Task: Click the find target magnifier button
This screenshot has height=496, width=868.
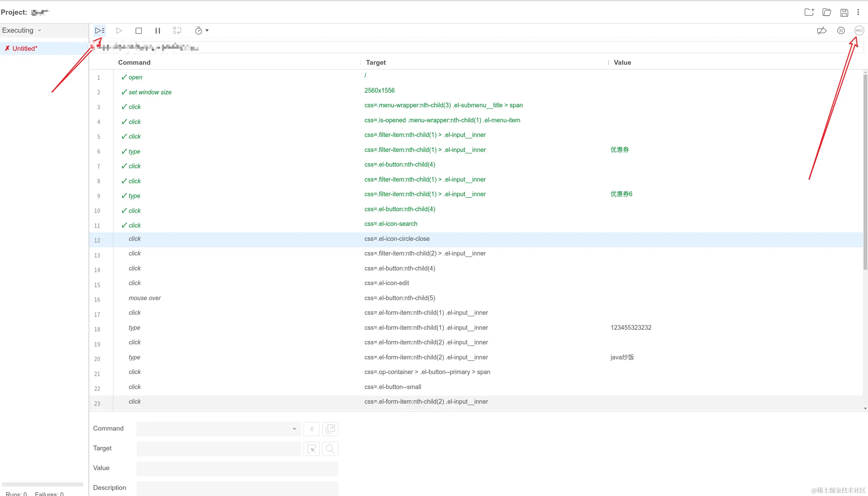Action: coord(330,449)
